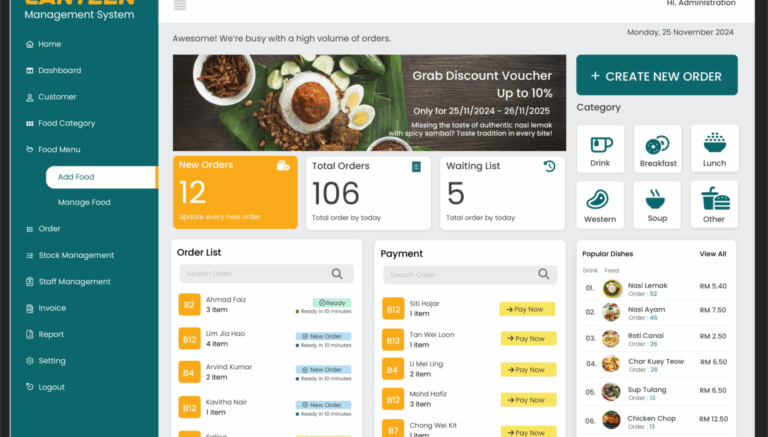
Task: Open Add Food submenu item
Action: (x=76, y=177)
